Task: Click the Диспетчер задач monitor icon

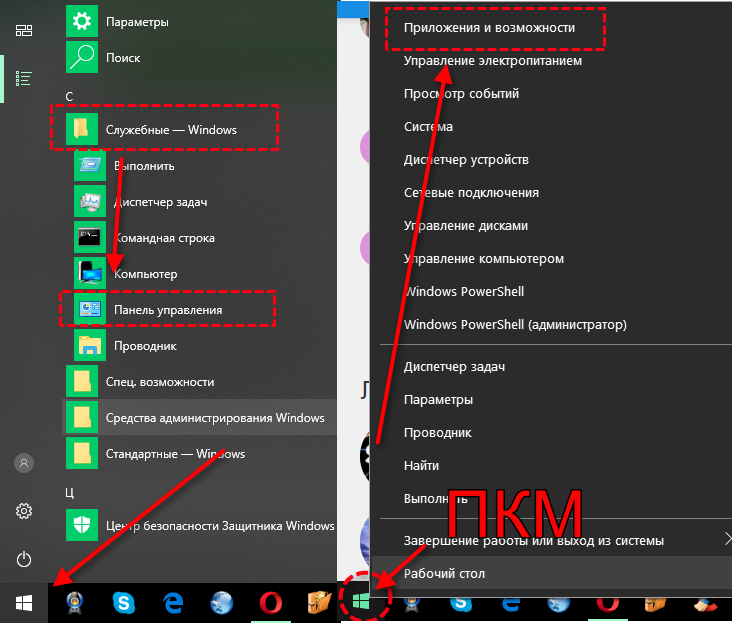Action: pos(90,201)
